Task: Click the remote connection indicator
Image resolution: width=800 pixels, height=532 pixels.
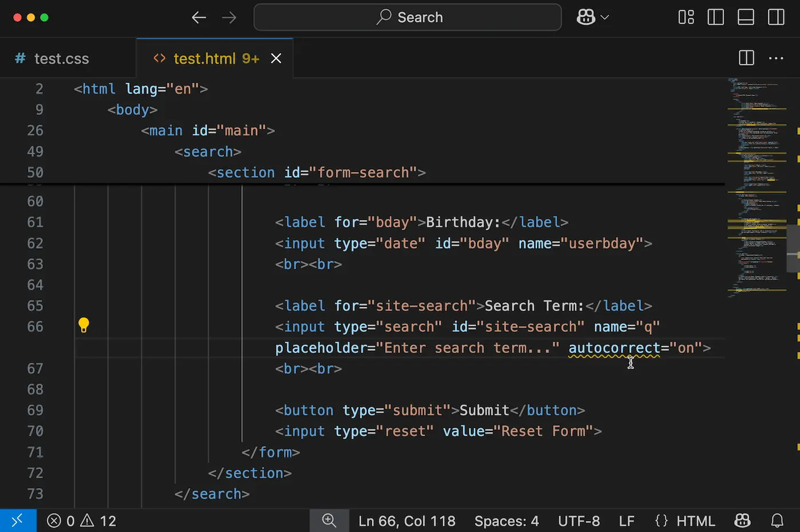Action: [17, 521]
